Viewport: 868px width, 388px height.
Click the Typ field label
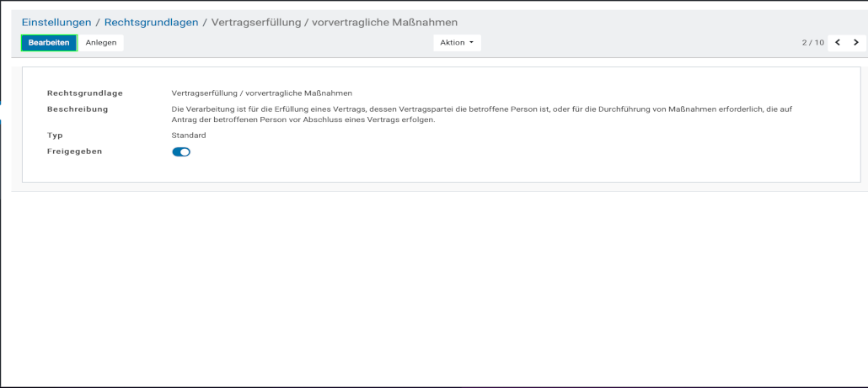click(x=55, y=135)
